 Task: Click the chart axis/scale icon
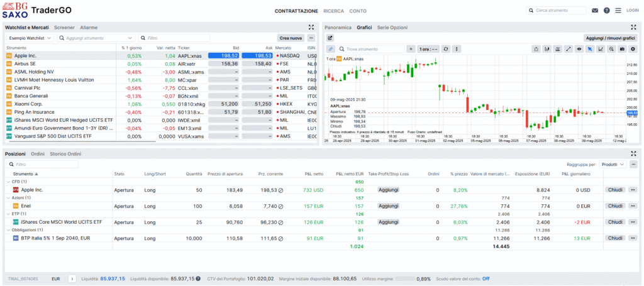[x=601, y=49]
